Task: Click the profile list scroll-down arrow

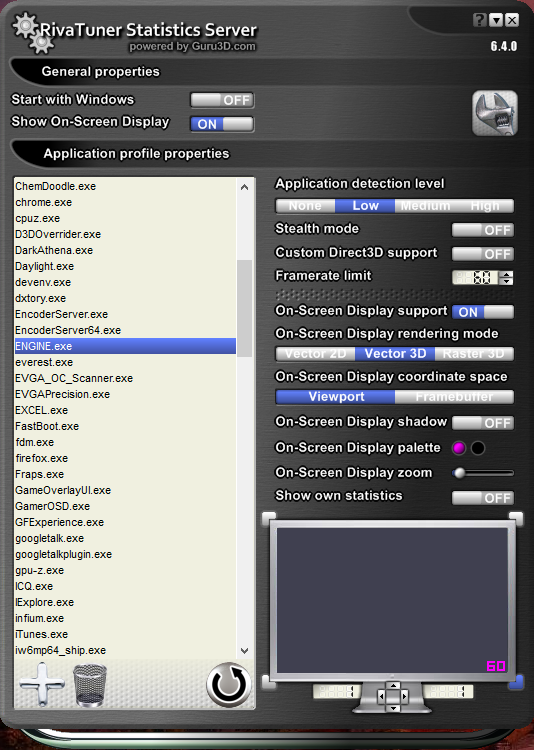Action: pyautogui.click(x=245, y=651)
